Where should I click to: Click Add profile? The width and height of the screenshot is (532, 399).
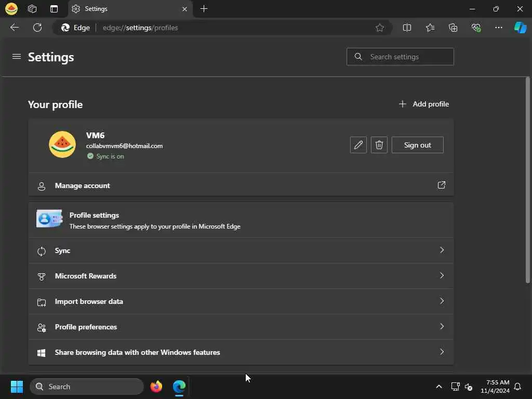424,104
